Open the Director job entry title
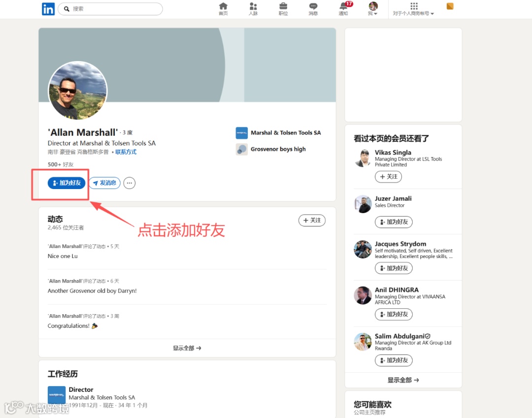The width and height of the screenshot is (532, 418). pos(81,390)
